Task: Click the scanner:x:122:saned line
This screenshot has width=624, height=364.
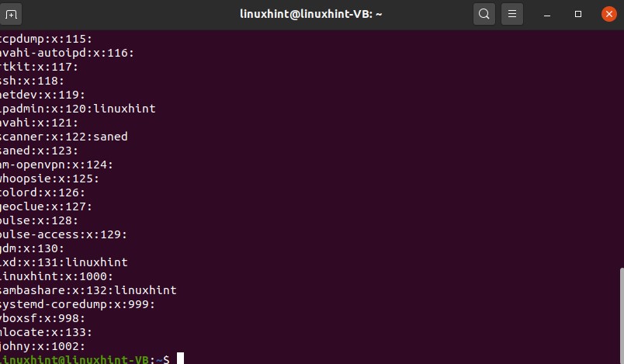Action: [x=64, y=137]
